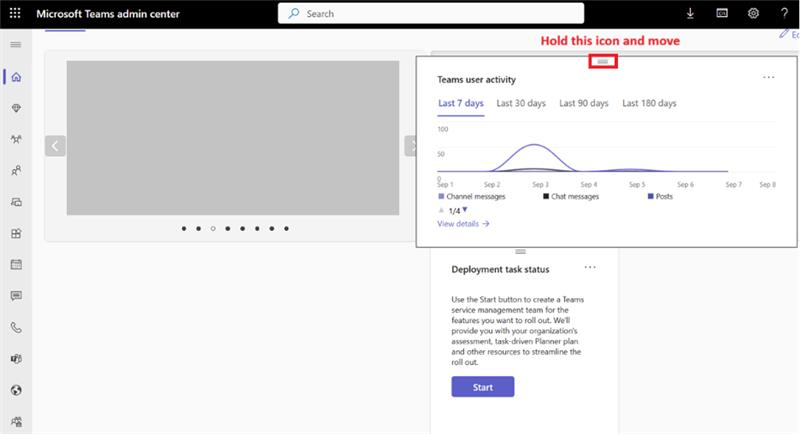Open the Messaging chat icon in sidebar
800x434 pixels.
[16, 296]
